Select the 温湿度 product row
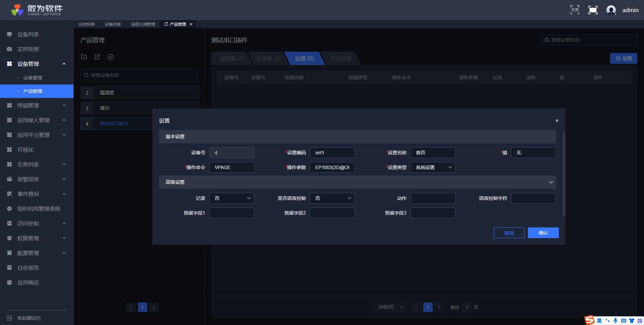The image size is (644, 325). pyautogui.click(x=140, y=93)
